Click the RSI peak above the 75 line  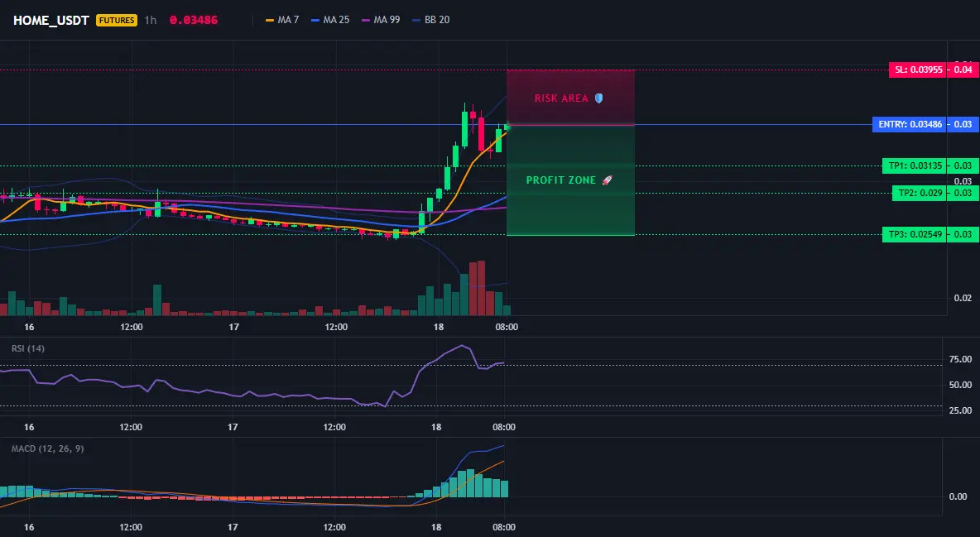pos(462,346)
